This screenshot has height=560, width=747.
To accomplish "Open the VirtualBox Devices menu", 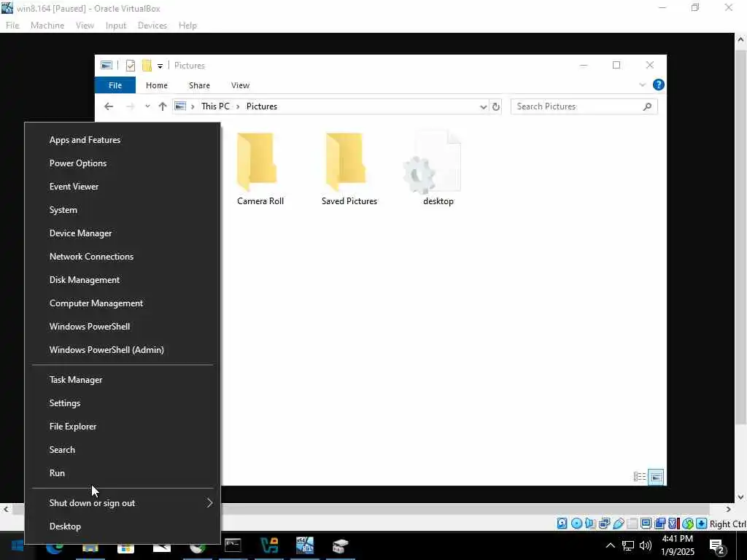I will click(x=152, y=26).
